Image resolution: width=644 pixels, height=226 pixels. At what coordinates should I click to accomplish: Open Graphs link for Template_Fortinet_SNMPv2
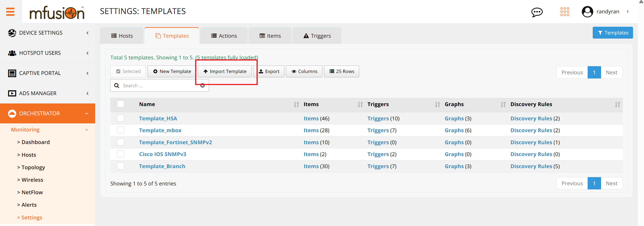click(x=454, y=142)
